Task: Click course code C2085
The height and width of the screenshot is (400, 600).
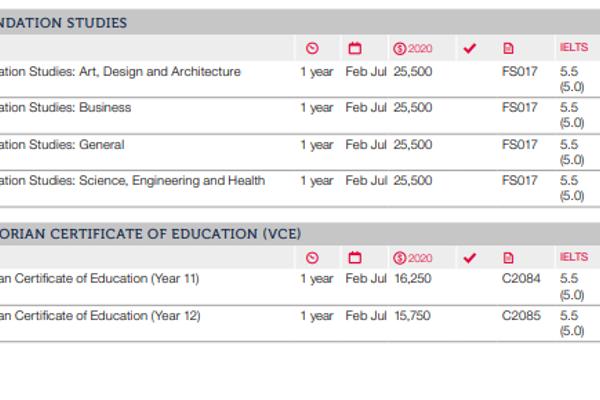Action: [x=520, y=316]
